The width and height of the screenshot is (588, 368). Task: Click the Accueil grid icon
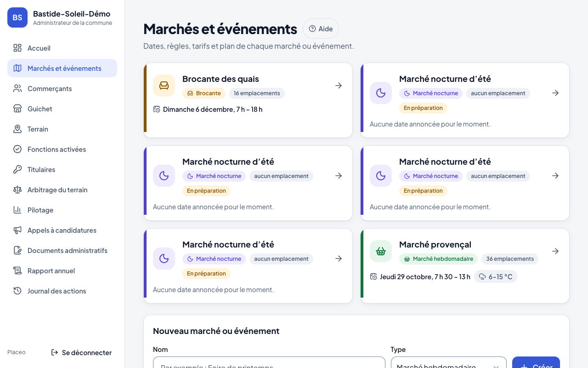pyautogui.click(x=17, y=48)
